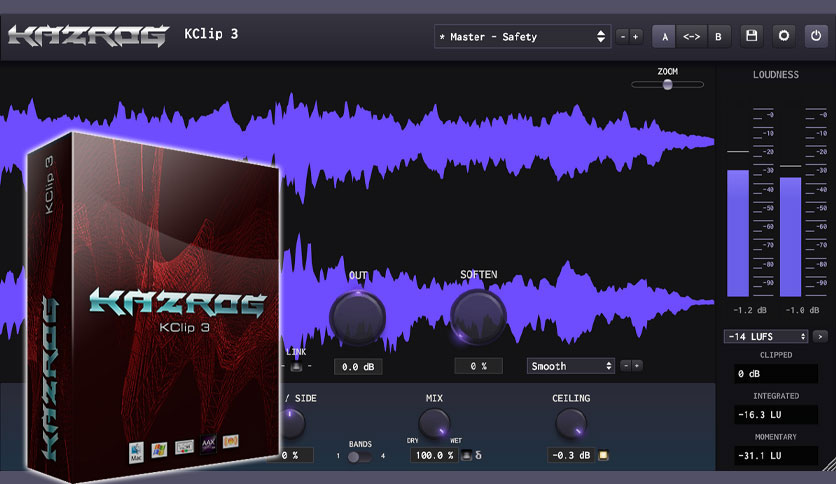This screenshot has width=836, height=484.
Task: Toggle the Link button
Action: (296, 367)
